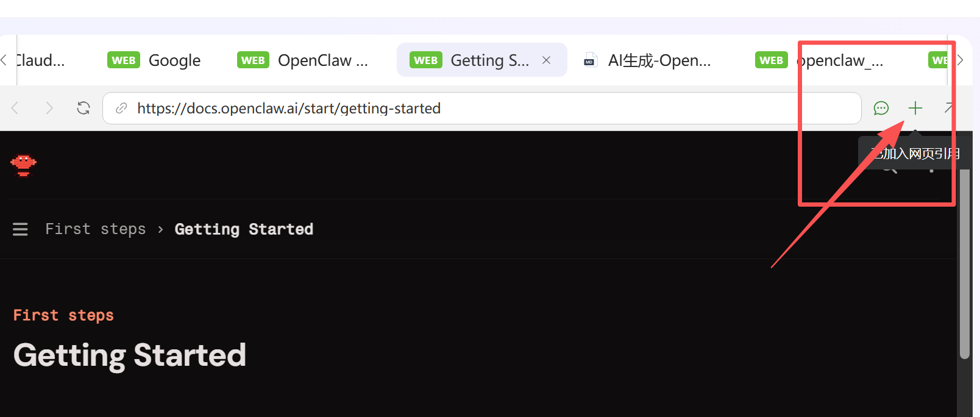Open the hamburger sidebar menu
This screenshot has height=417, width=980.
[x=20, y=229]
